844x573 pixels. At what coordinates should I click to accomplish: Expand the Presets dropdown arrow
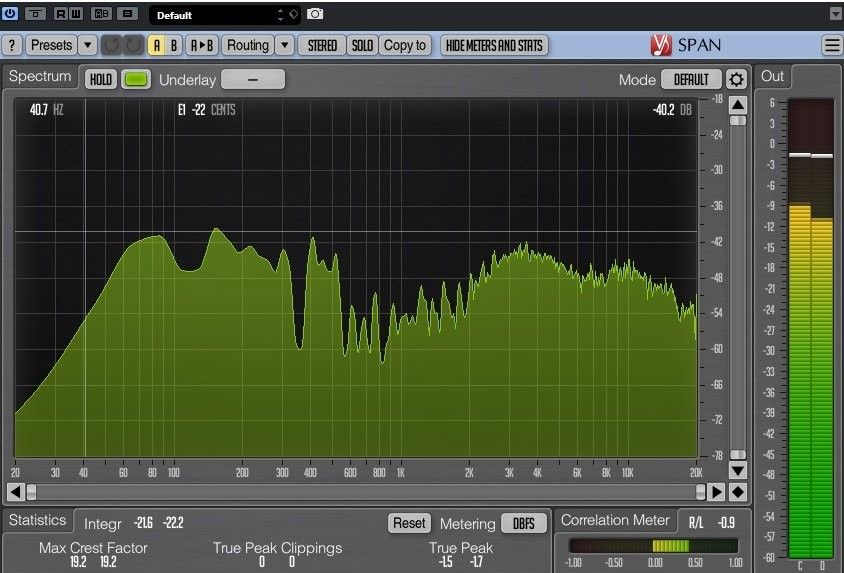[x=87, y=45]
